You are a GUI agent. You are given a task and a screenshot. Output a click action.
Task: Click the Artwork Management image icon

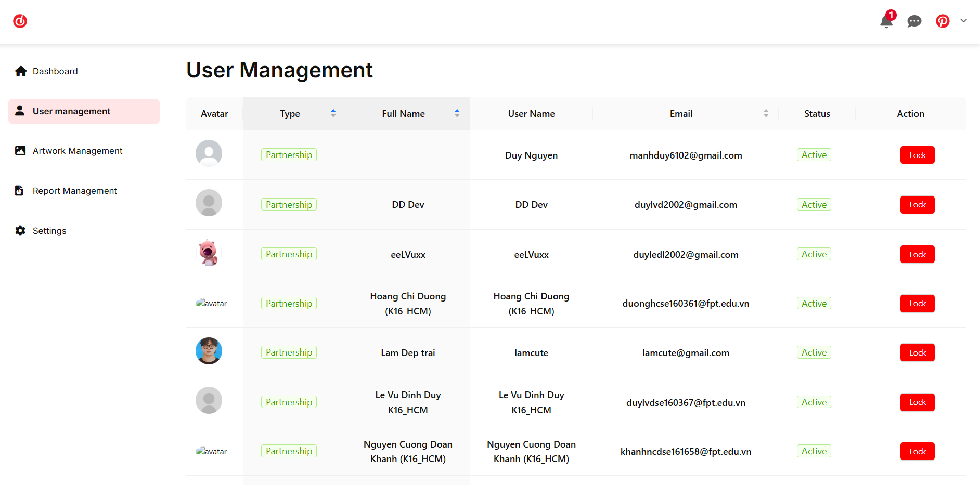click(20, 151)
